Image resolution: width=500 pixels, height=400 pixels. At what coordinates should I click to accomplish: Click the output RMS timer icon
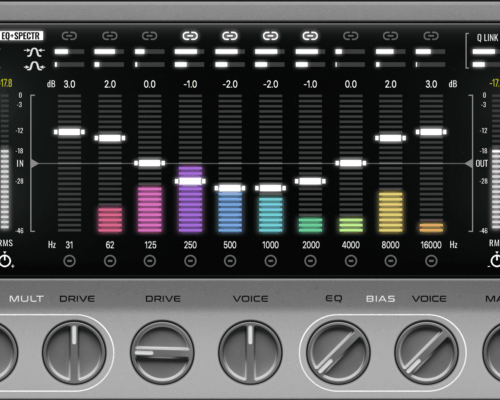(495, 260)
